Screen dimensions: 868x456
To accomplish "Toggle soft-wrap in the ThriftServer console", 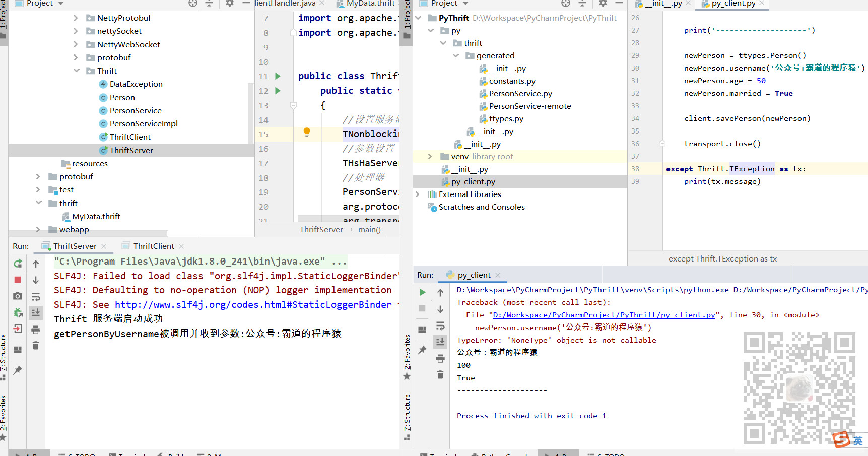I will coord(36,296).
